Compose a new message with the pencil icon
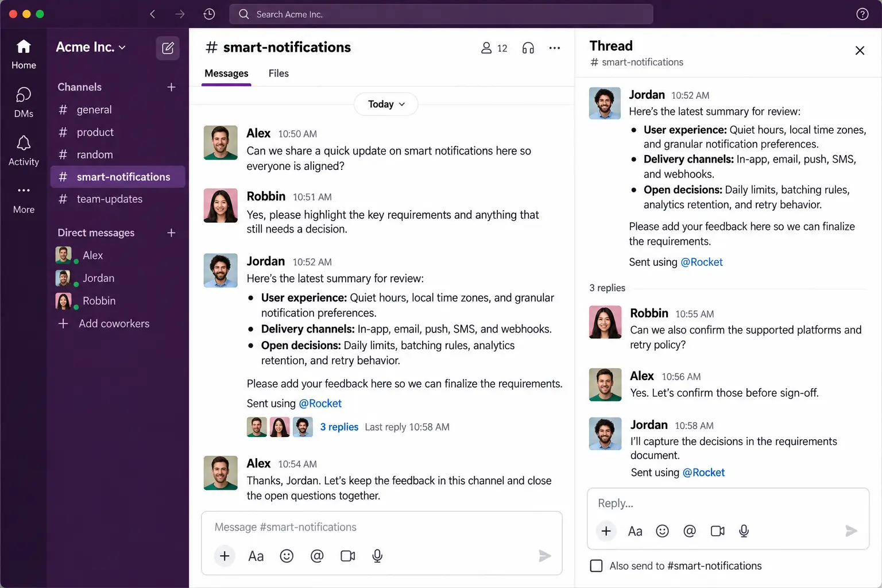Image resolution: width=882 pixels, height=588 pixels. click(x=168, y=48)
